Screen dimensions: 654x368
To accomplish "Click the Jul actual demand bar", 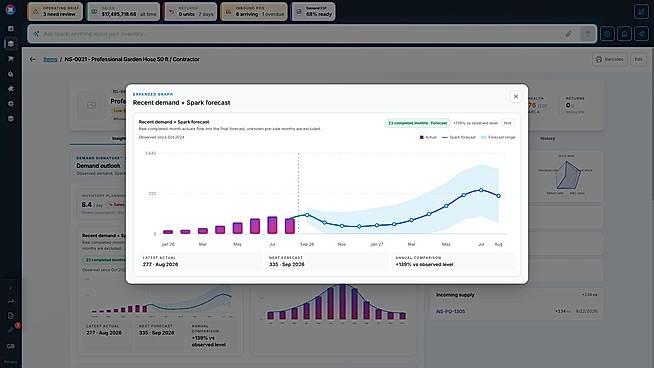I will (272, 225).
